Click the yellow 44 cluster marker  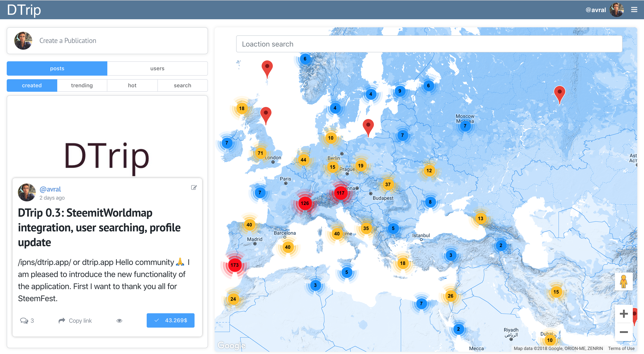point(303,160)
